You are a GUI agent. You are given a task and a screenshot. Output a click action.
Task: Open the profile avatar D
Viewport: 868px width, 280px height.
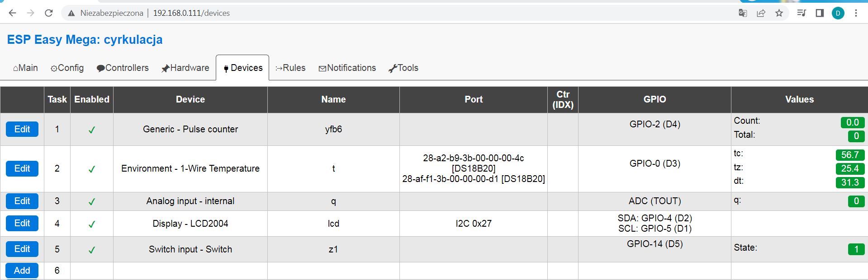[x=838, y=13]
